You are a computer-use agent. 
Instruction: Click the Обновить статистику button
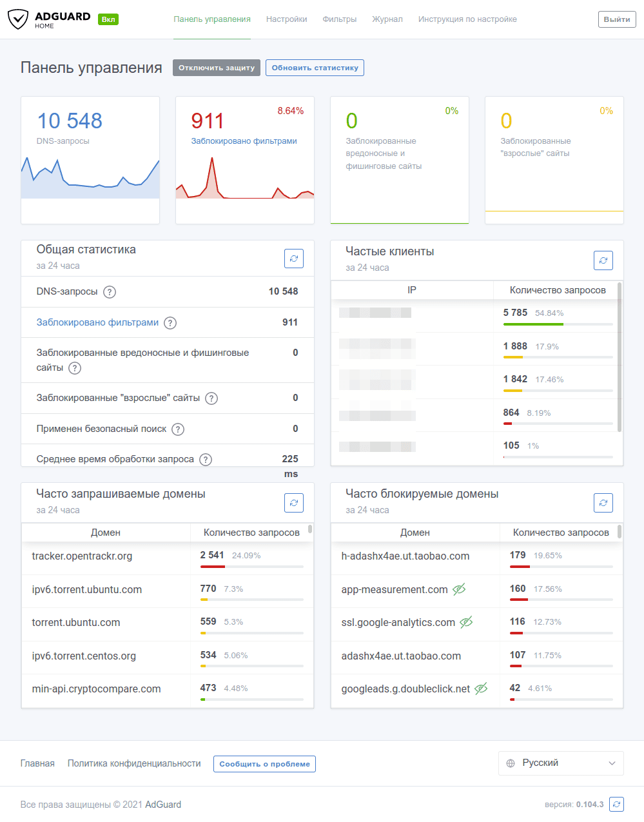tap(315, 68)
